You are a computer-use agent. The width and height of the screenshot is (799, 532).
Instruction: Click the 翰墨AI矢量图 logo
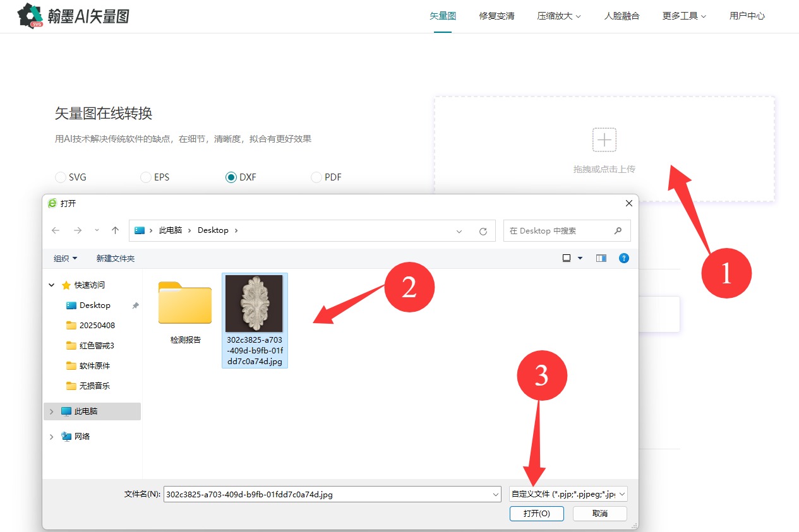click(74, 16)
